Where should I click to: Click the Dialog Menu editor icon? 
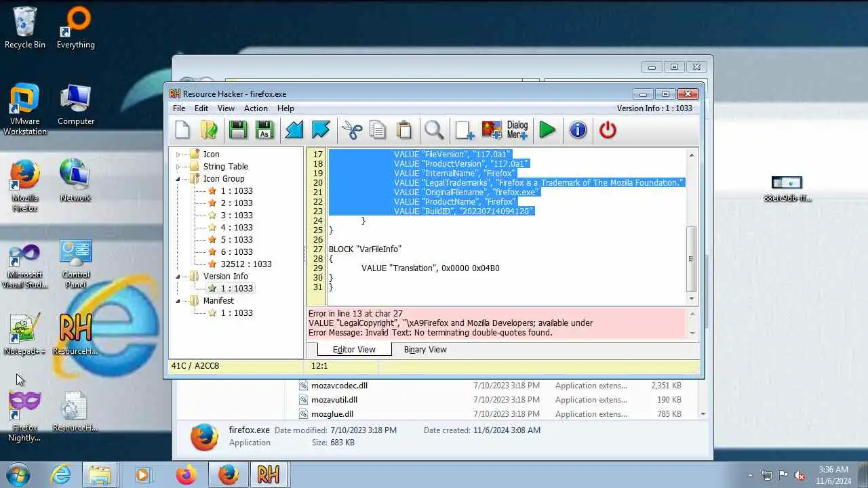pos(517,129)
